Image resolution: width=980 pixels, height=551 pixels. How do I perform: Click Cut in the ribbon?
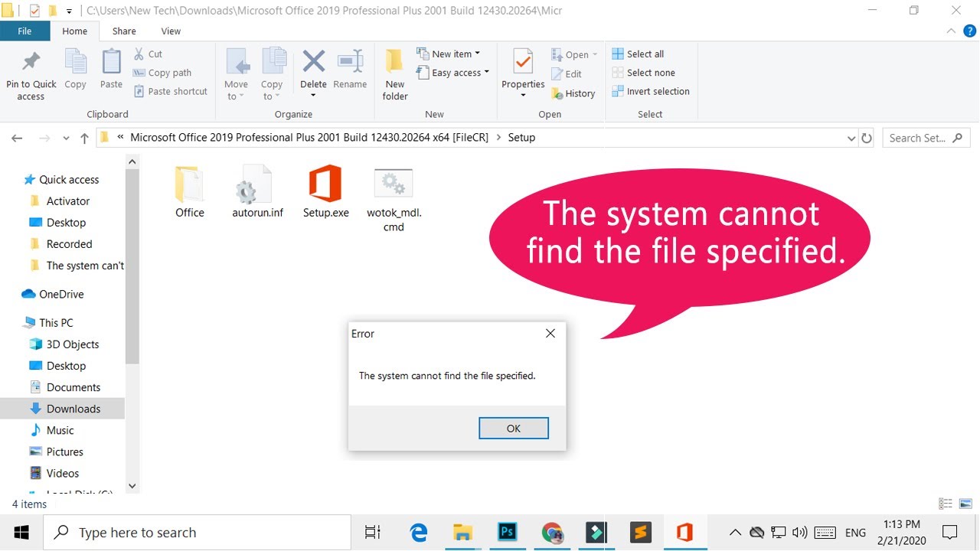tap(148, 54)
